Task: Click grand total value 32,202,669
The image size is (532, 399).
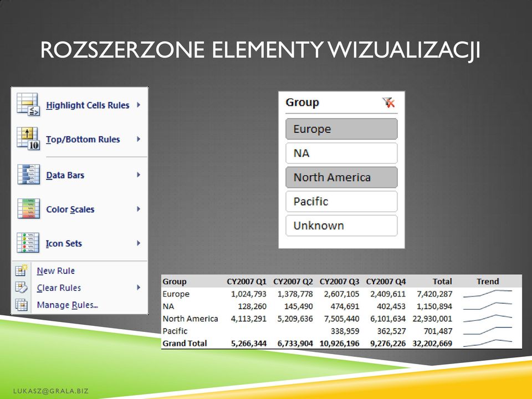Action: coord(432,344)
